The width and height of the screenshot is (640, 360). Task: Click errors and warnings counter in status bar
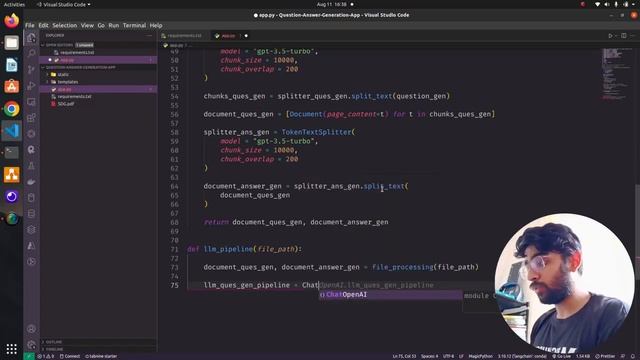pos(45,356)
